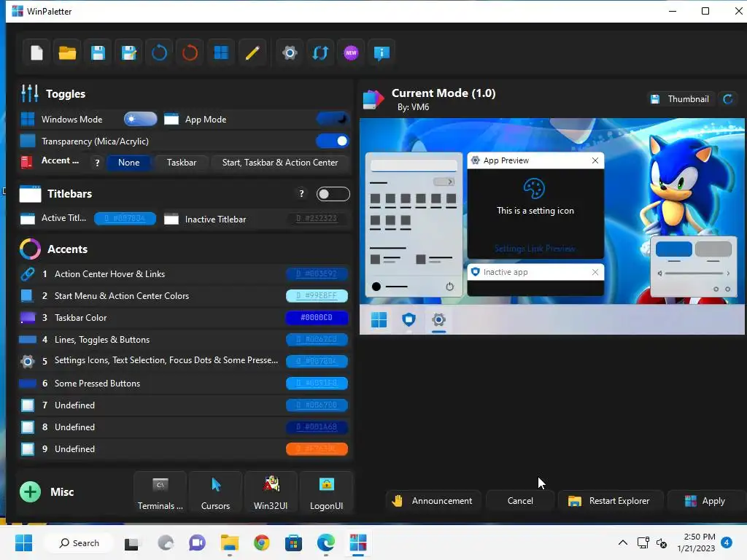Change Taskbar Color swatch #0000CD
747x560 pixels.
[x=317, y=318]
